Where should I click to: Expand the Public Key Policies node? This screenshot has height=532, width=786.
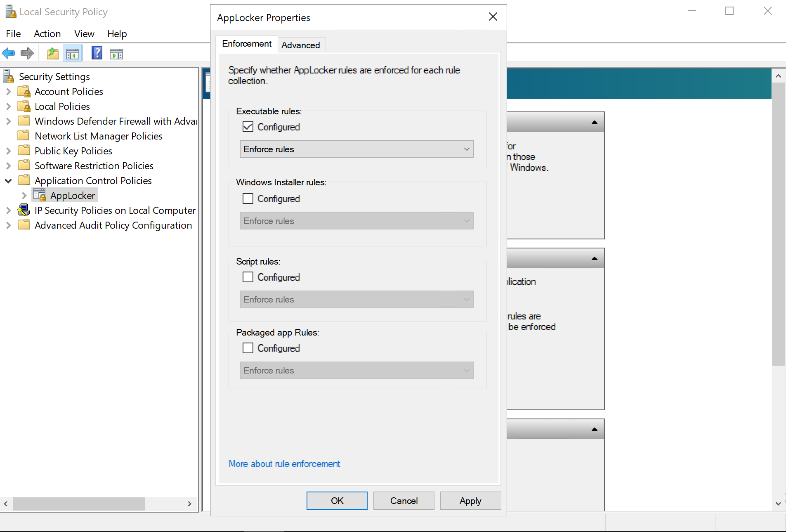pyautogui.click(x=9, y=151)
